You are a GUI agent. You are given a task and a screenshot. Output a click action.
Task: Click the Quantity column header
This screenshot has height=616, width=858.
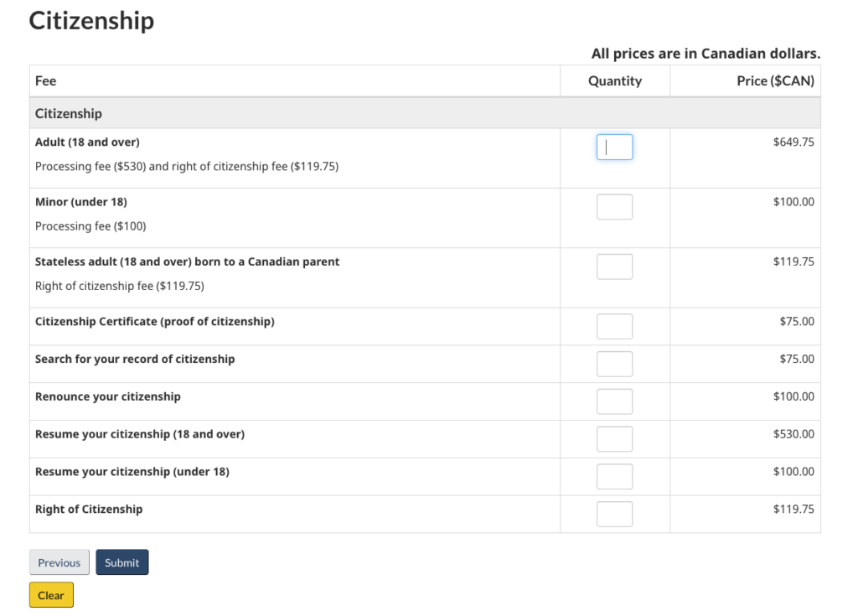pos(614,81)
